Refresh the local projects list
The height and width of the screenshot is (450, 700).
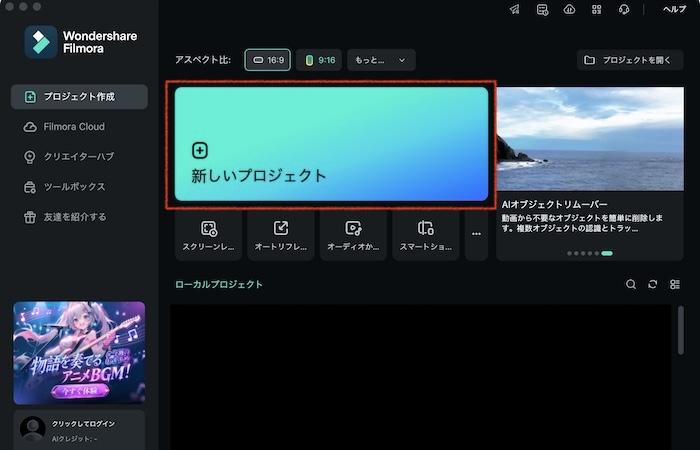click(x=653, y=285)
